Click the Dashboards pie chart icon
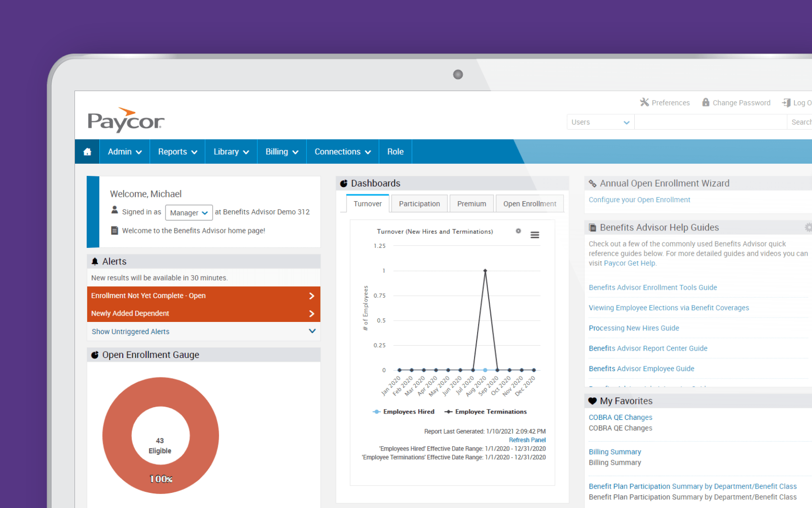Viewport: 812px width, 508px height. pos(344,184)
